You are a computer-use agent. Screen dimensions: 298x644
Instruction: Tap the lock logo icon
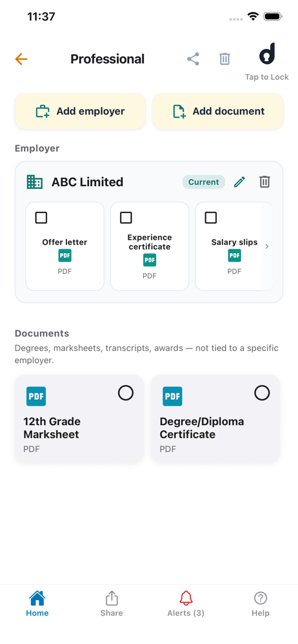(x=267, y=54)
